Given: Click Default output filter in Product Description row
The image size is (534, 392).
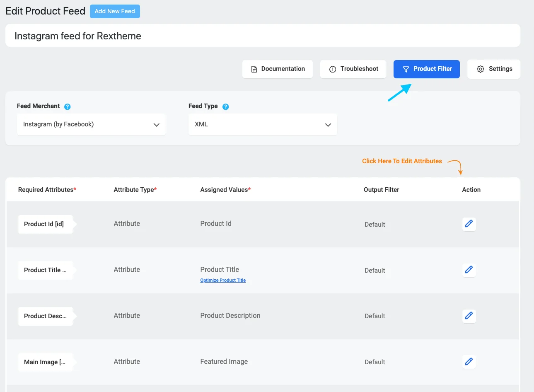Looking at the screenshot, I should (x=375, y=316).
